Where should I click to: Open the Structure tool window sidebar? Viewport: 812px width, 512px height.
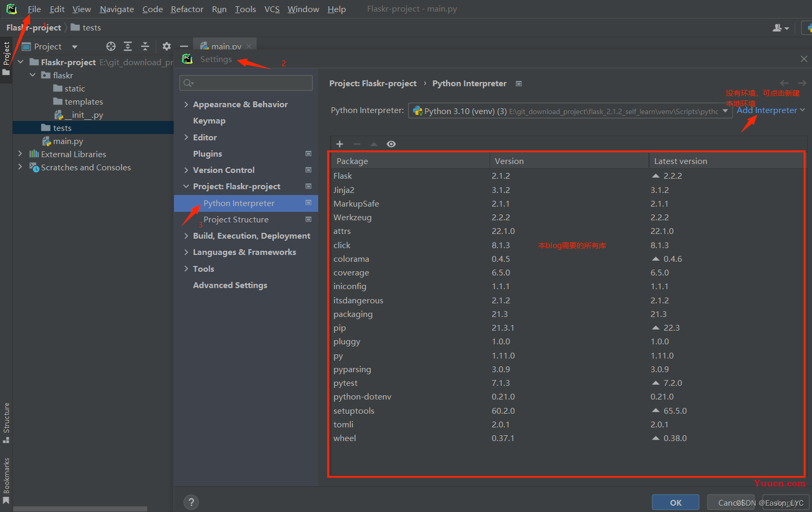tap(6, 422)
